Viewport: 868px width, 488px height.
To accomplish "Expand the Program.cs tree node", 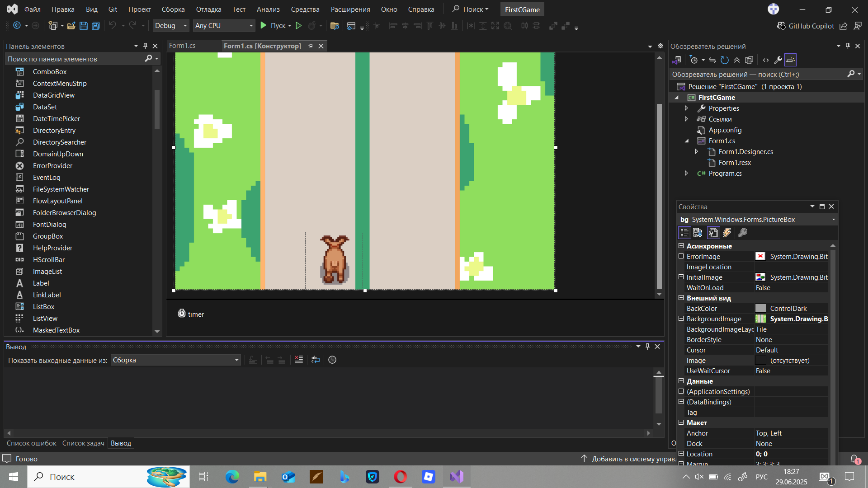I will pyautogui.click(x=686, y=174).
